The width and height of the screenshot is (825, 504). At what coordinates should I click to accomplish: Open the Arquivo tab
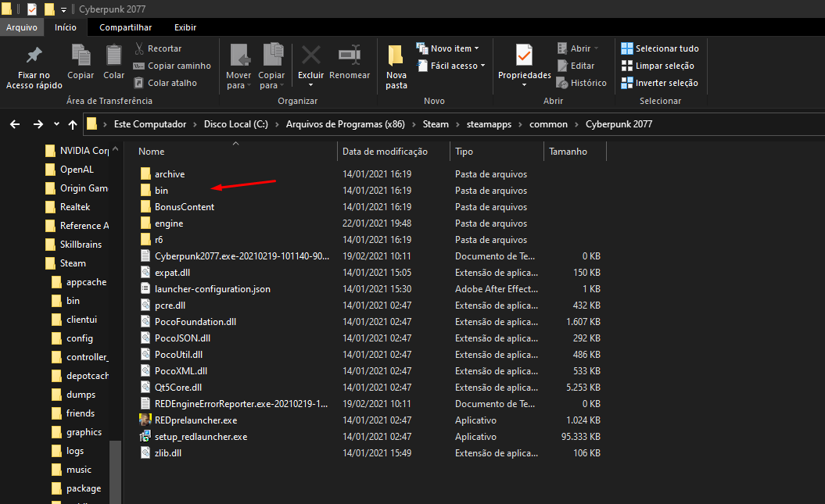tap(22, 27)
